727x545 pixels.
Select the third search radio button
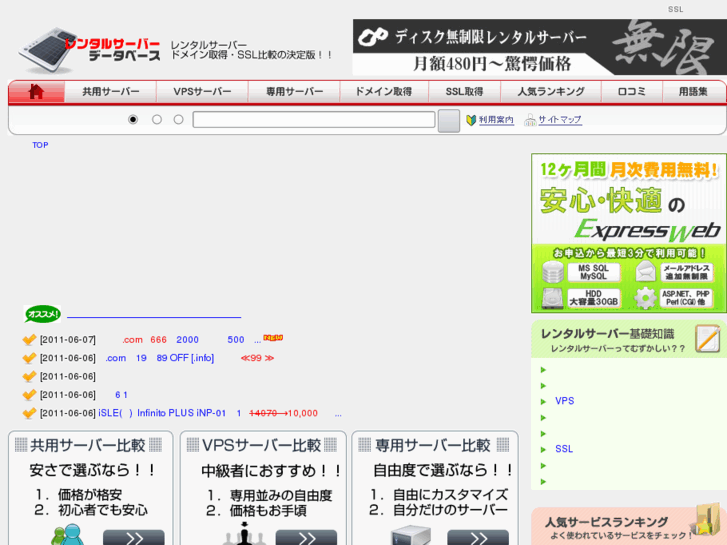coord(179,120)
